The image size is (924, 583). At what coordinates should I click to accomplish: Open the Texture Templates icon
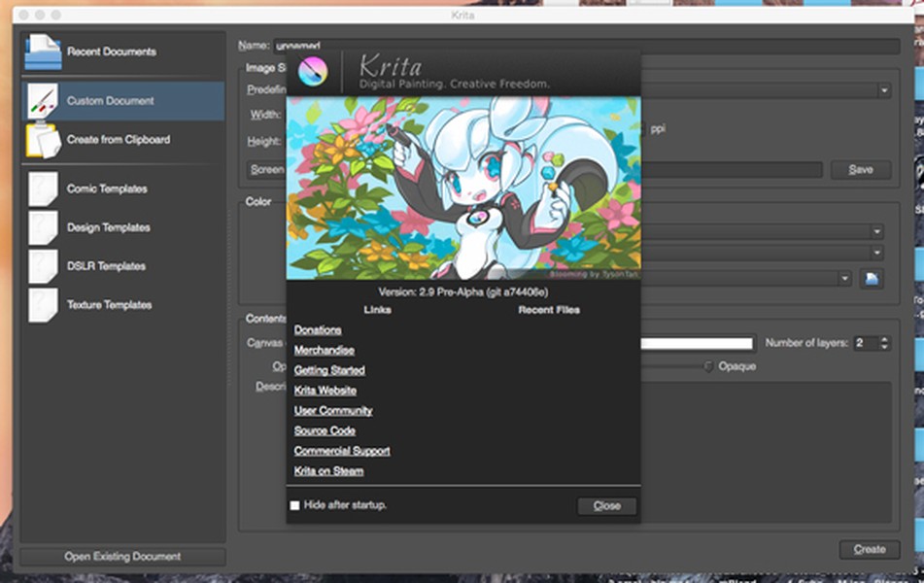coord(42,305)
